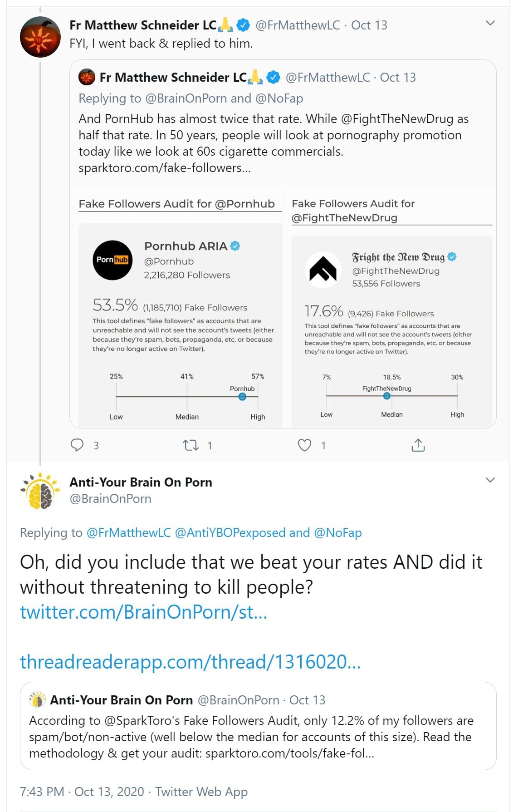
Task: Click the FightTheNewDrug marker on slider
Action: [386, 396]
